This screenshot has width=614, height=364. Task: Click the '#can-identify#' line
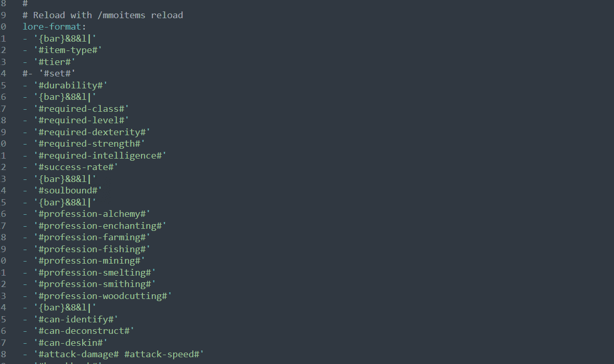click(x=76, y=319)
